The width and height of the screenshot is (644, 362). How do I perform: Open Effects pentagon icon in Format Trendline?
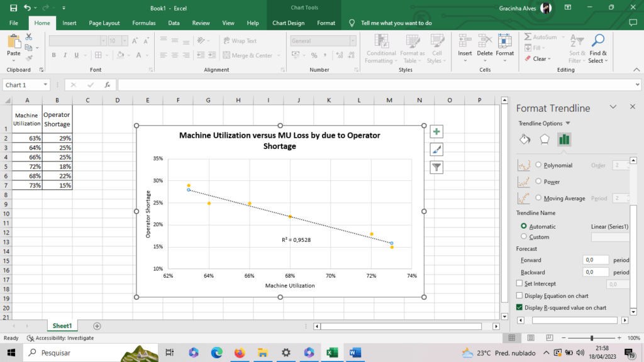click(x=545, y=140)
